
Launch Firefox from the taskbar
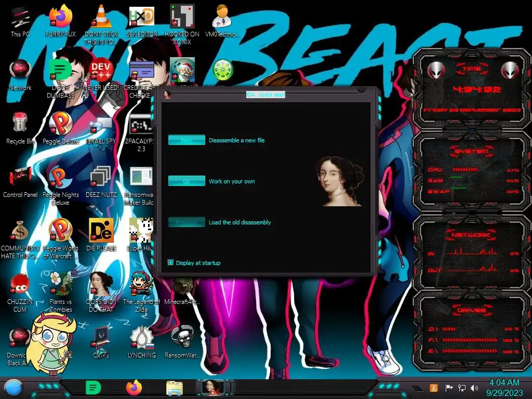[134, 388]
